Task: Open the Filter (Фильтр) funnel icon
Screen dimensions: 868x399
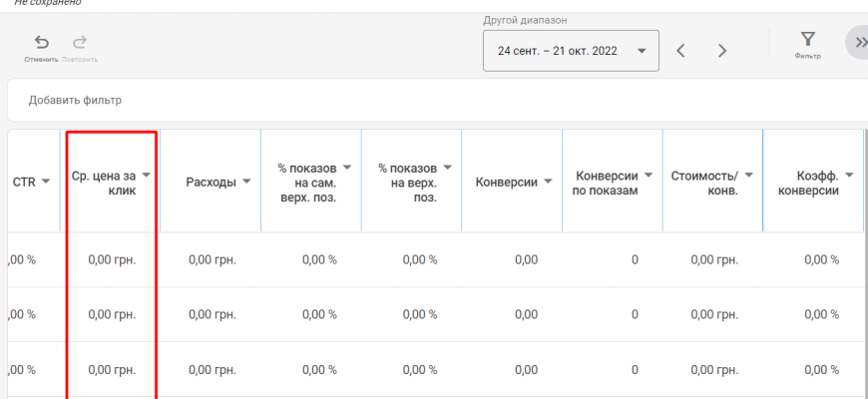Action: 807,40
